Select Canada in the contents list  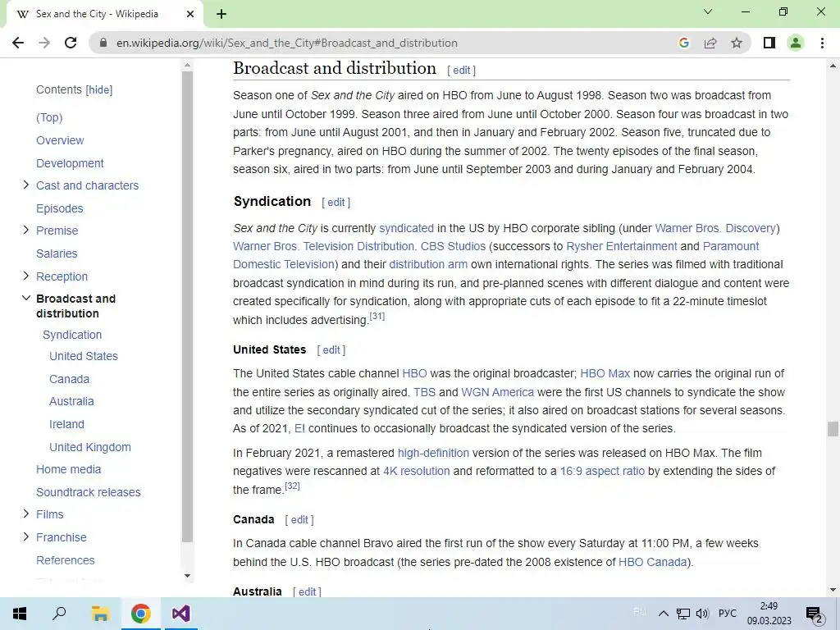coord(69,379)
